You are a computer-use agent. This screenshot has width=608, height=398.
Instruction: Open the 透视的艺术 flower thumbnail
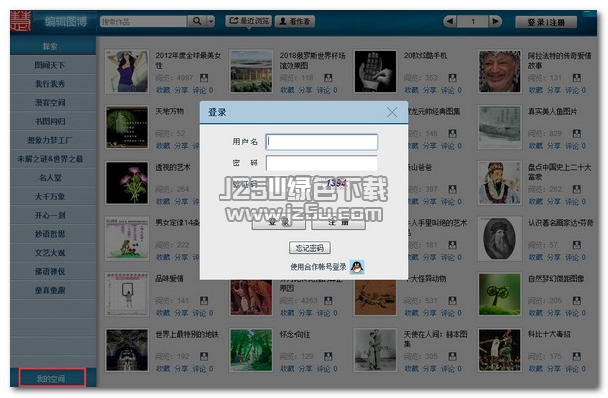coord(127,183)
